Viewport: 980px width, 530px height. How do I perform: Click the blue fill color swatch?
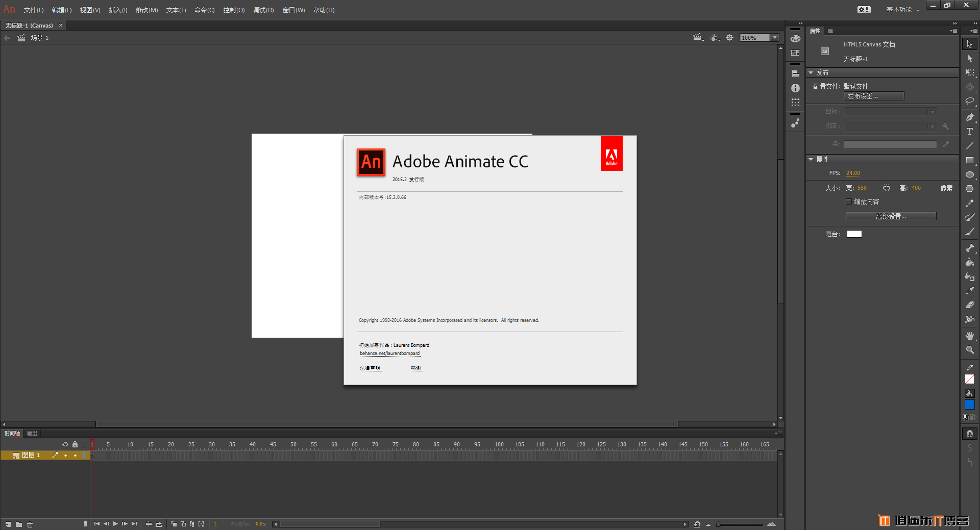click(x=970, y=405)
